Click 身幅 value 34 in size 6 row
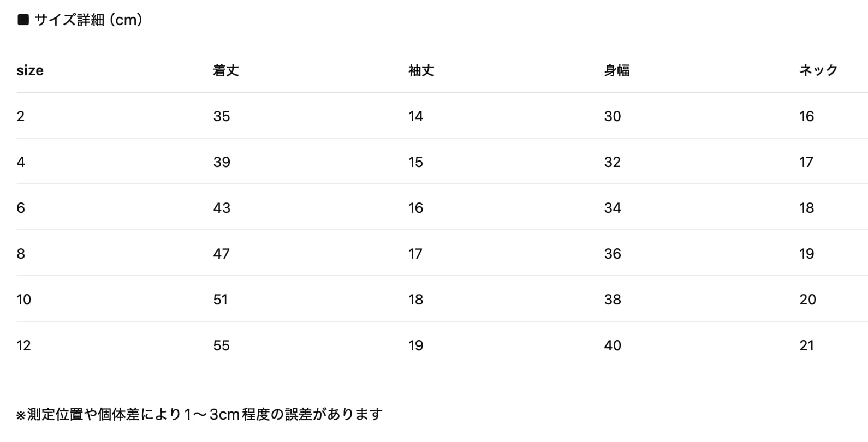Image resolution: width=868 pixels, height=442 pixels. click(x=613, y=208)
